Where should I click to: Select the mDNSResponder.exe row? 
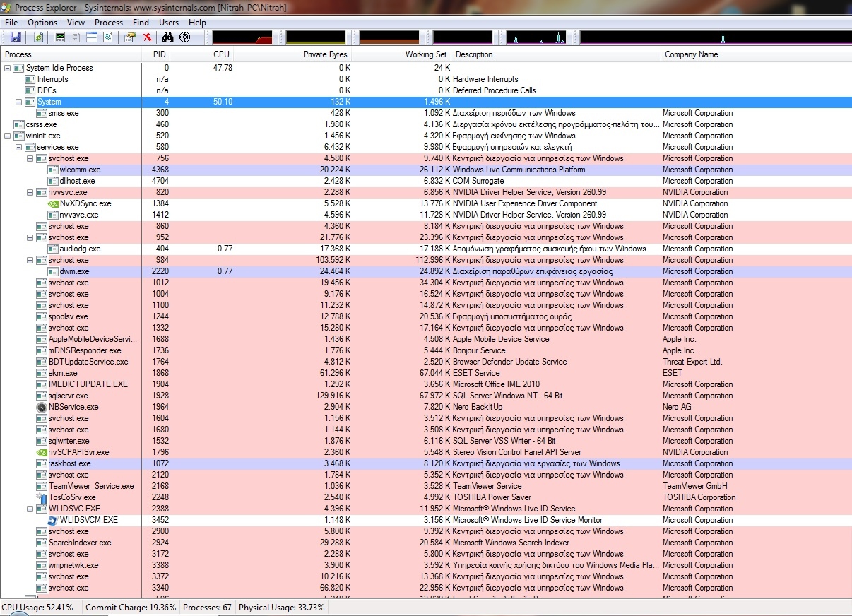426,350
